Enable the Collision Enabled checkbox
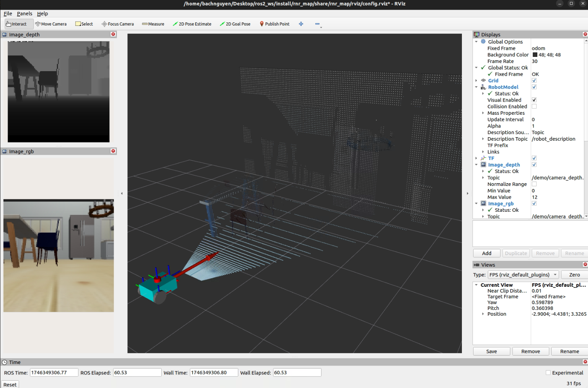This screenshot has width=588, height=388. pyautogui.click(x=534, y=107)
